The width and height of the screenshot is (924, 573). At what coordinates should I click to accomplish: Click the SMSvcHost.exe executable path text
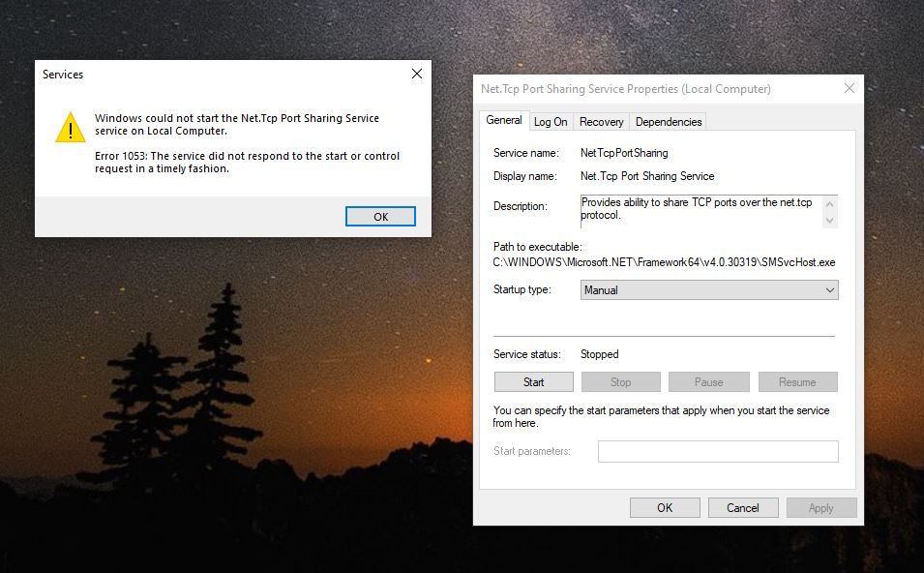[664, 261]
